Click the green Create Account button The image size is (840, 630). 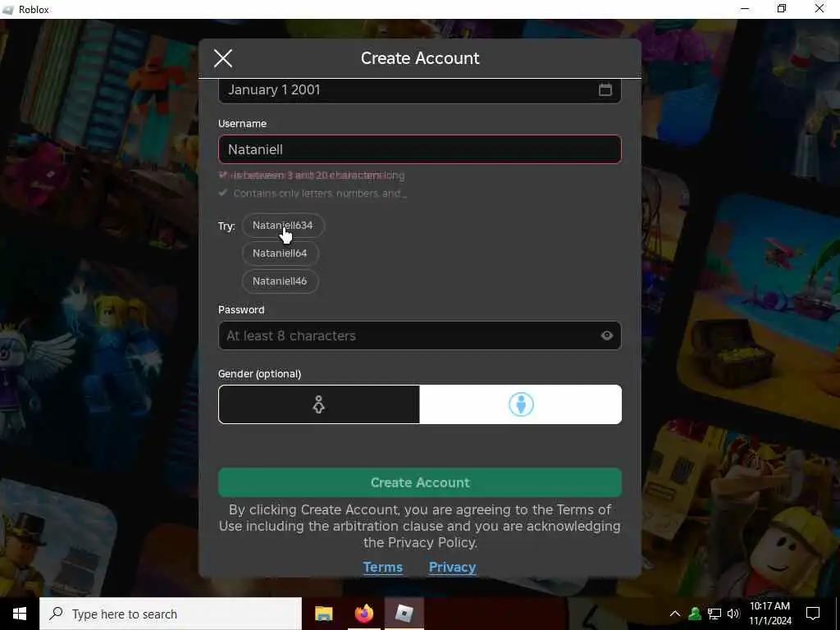point(419,482)
